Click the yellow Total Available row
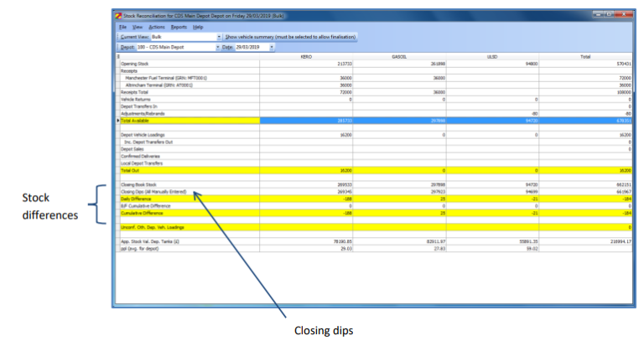The width and height of the screenshot is (644, 346). pos(168,121)
